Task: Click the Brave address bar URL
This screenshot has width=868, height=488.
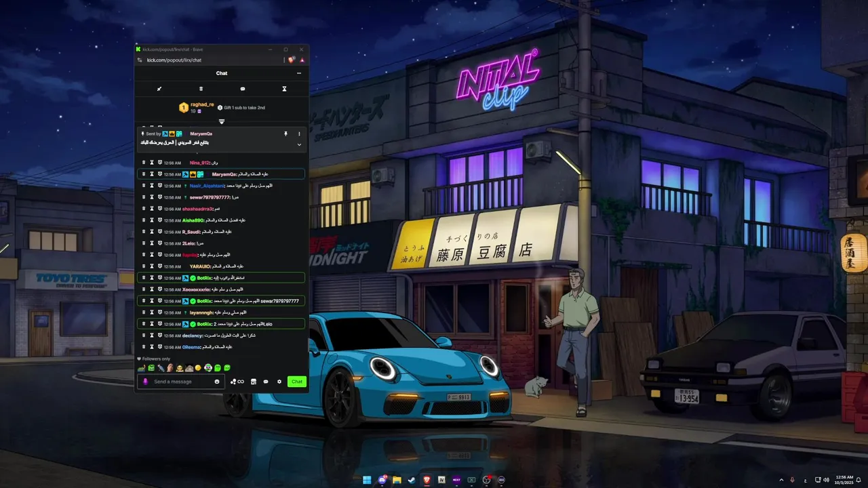Action: click(174, 60)
